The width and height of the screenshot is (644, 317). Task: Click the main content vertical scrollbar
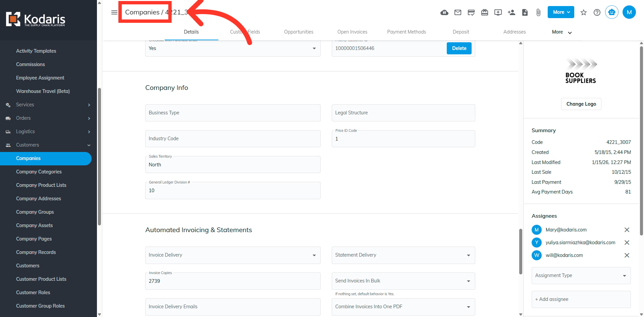tap(521, 252)
